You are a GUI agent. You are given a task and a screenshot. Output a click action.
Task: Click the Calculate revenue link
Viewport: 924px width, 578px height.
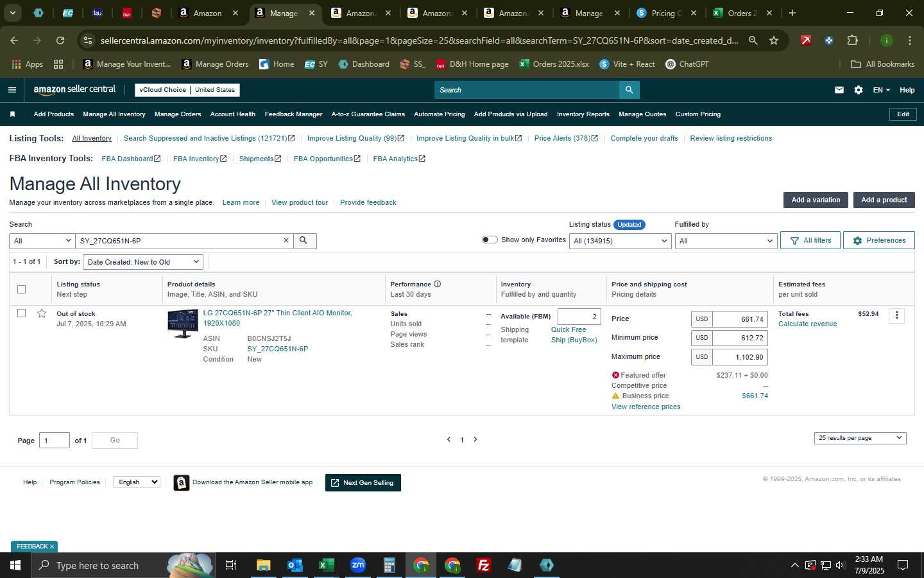point(807,324)
